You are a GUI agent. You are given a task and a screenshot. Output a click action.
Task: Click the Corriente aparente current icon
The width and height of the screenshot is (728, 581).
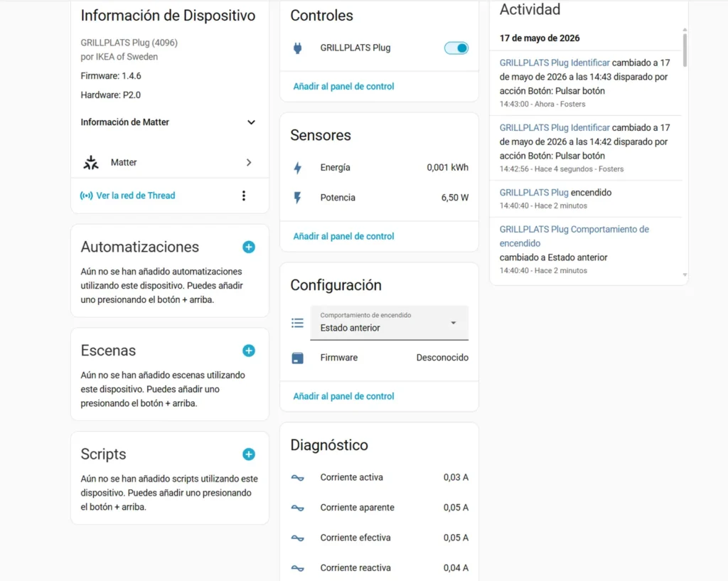(298, 508)
